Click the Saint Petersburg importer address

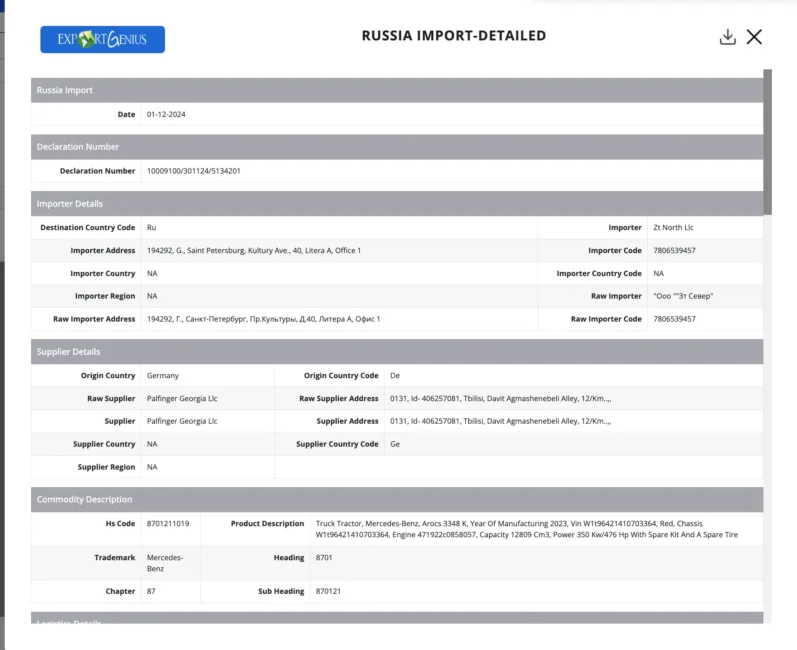pyautogui.click(x=254, y=251)
